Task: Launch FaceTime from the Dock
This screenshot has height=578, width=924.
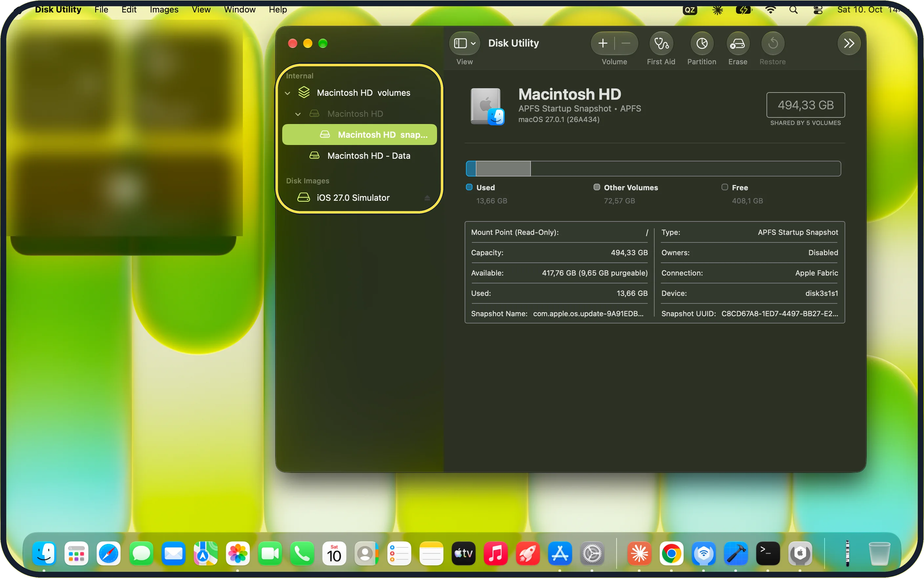Action: (x=270, y=553)
